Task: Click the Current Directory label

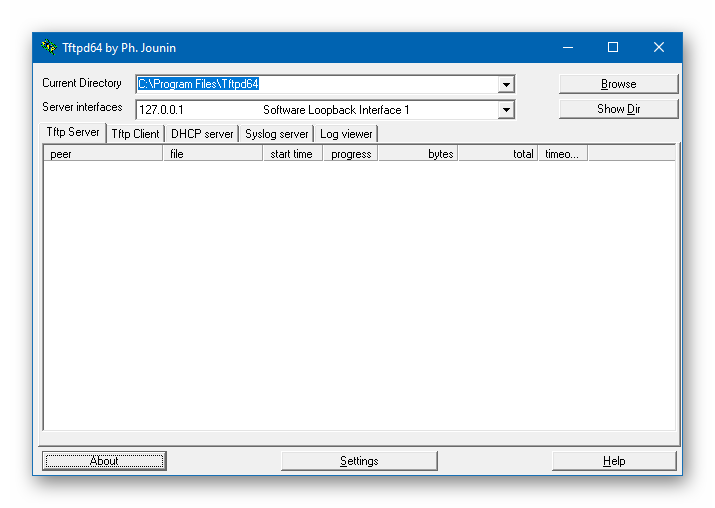Action: pos(82,83)
